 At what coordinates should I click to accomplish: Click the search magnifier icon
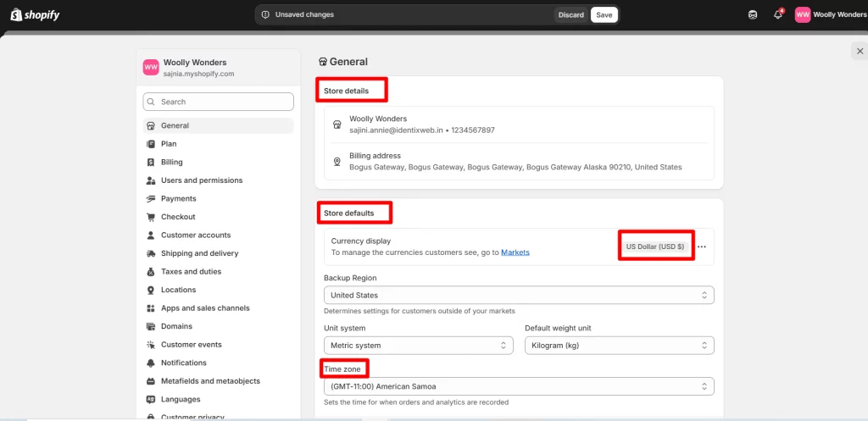151,102
